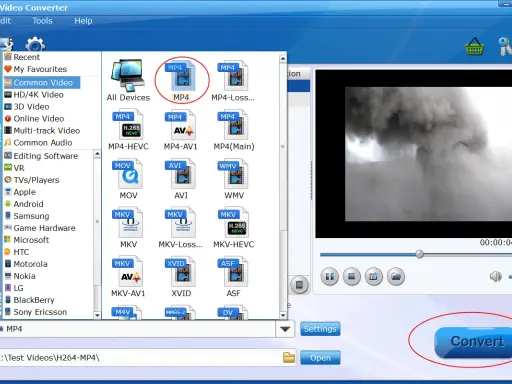Stop the video preview playback

click(x=352, y=276)
